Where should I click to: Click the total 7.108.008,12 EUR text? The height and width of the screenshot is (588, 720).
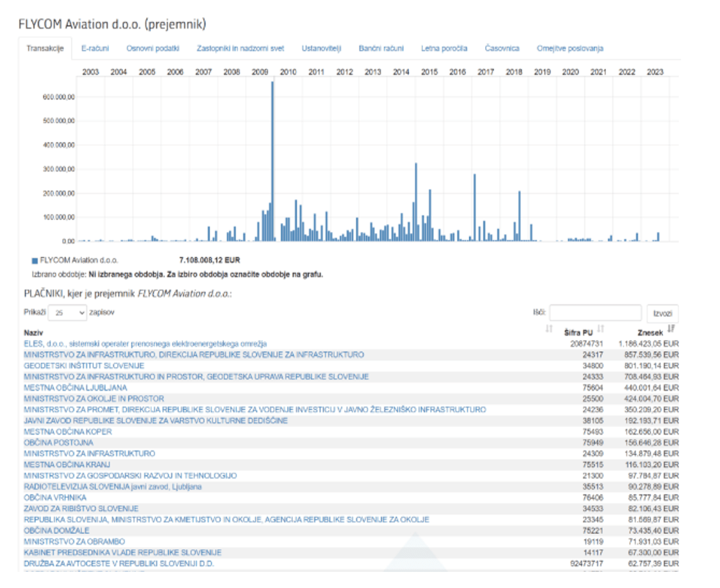(x=209, y=260)
